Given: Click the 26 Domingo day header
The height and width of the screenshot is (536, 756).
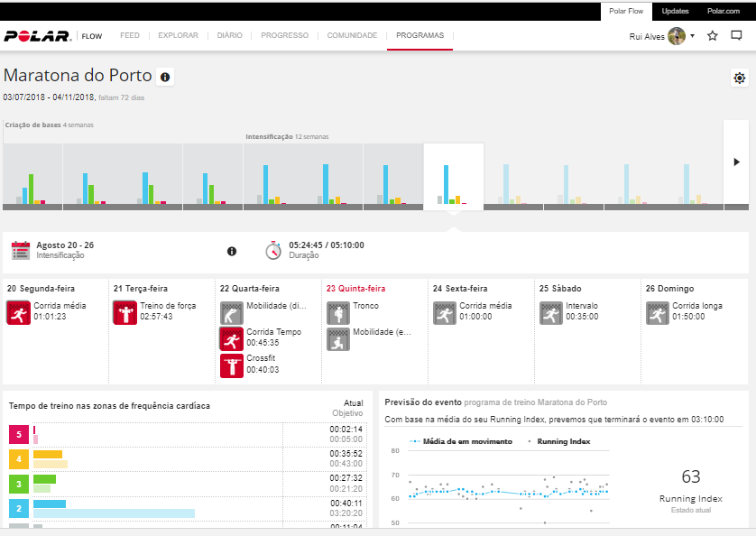Looking at the screenshot, I should click(x=669, y=289).
